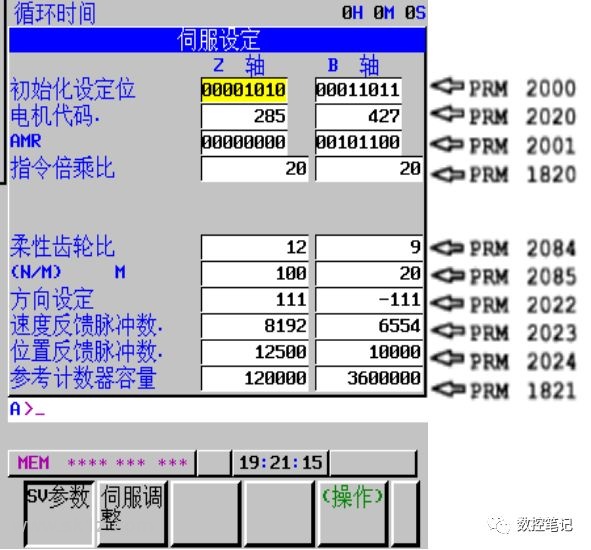Viewport: 591px width, 550px height.
Task: Click the (N/M) label
Action: coord(36,272)
